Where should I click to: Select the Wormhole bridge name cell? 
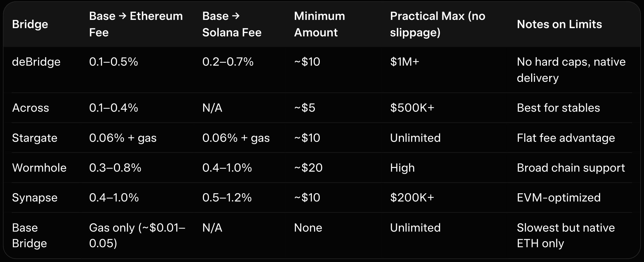tap(39, 168)
